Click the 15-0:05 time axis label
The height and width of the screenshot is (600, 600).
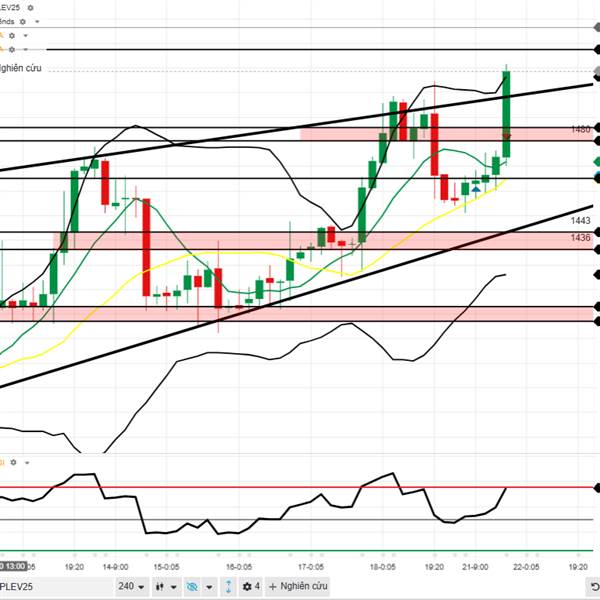[x=166, y=567]
